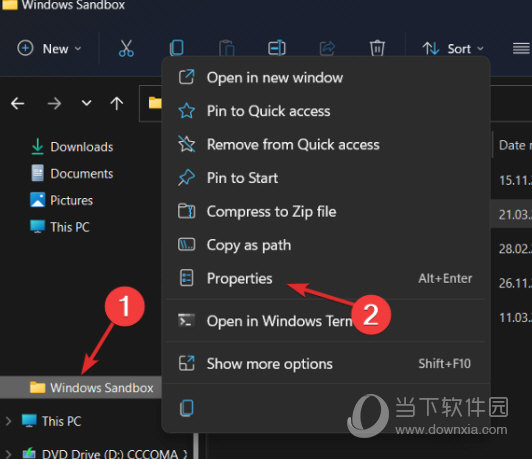Screen dimensions: 532x459
Task: Open Downloads in Quick access
Action: pyautogui.click(x=72, y=147)
